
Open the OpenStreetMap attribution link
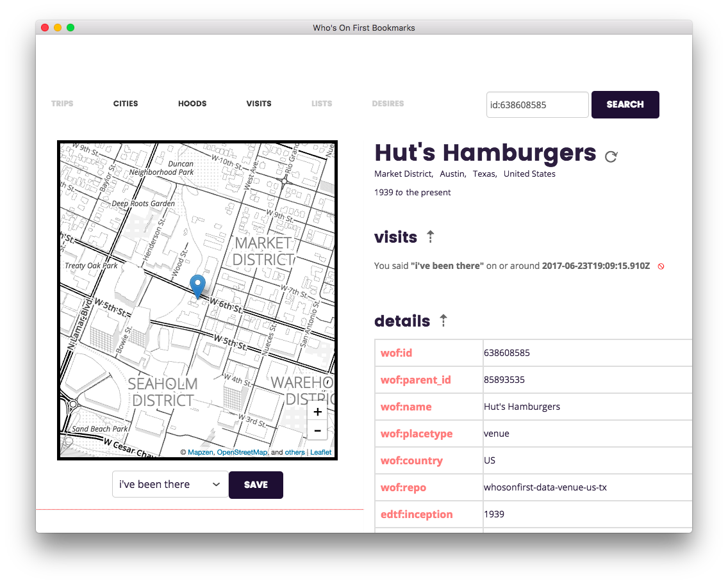pos(242,452)
